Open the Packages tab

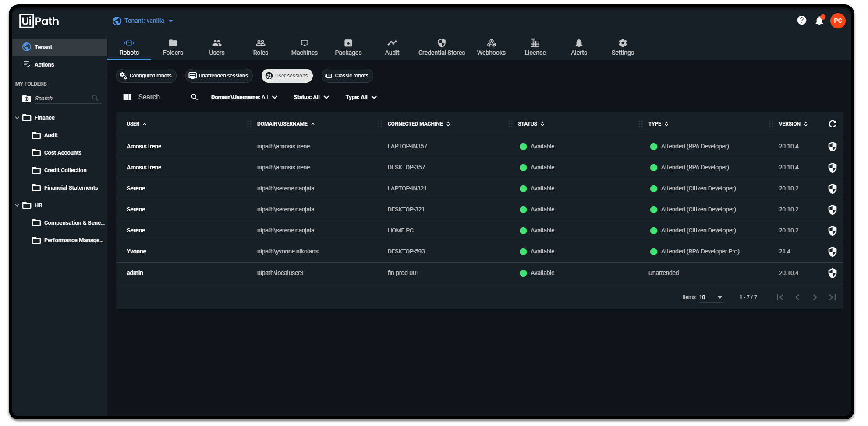click(x=348, y=47)
